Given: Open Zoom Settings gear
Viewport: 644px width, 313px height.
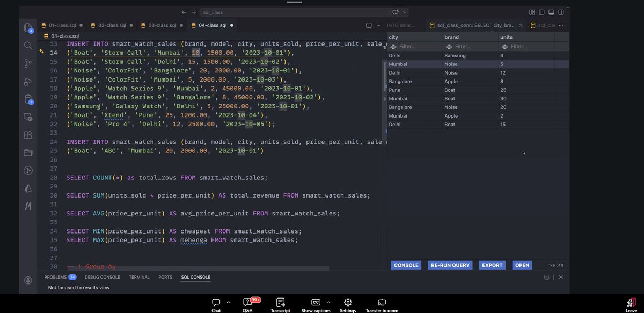Looking at the screenshot, I should tap(348, 304).
